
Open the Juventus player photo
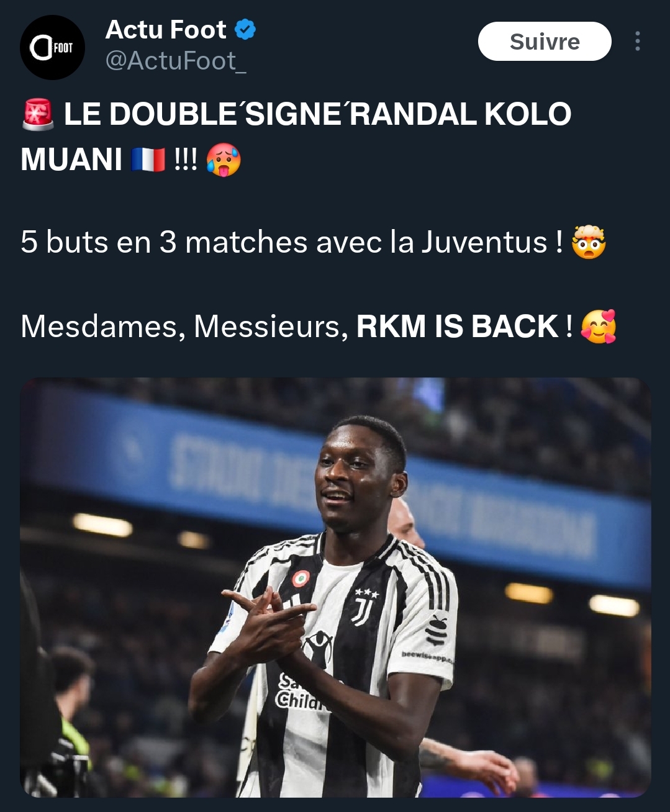335,587
